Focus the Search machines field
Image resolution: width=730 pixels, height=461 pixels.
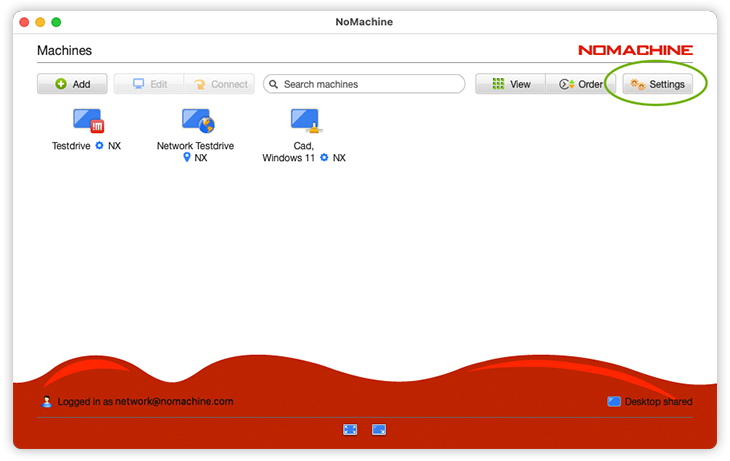pyautogui.click(x=365, y=85)
